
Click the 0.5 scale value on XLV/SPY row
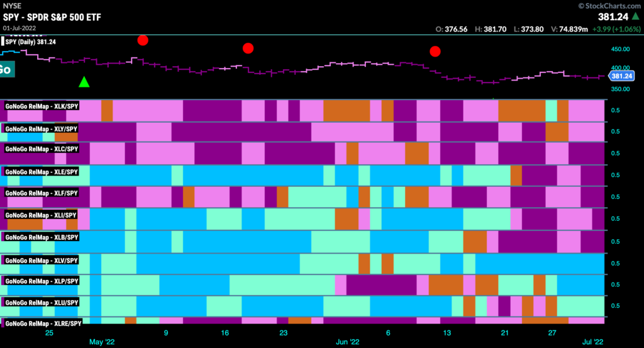coord(615,264)
